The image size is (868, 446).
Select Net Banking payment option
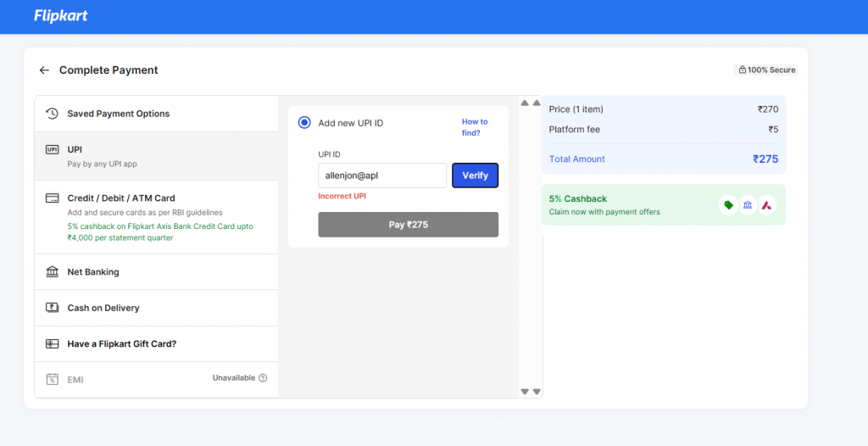click(x=156, y=272)
